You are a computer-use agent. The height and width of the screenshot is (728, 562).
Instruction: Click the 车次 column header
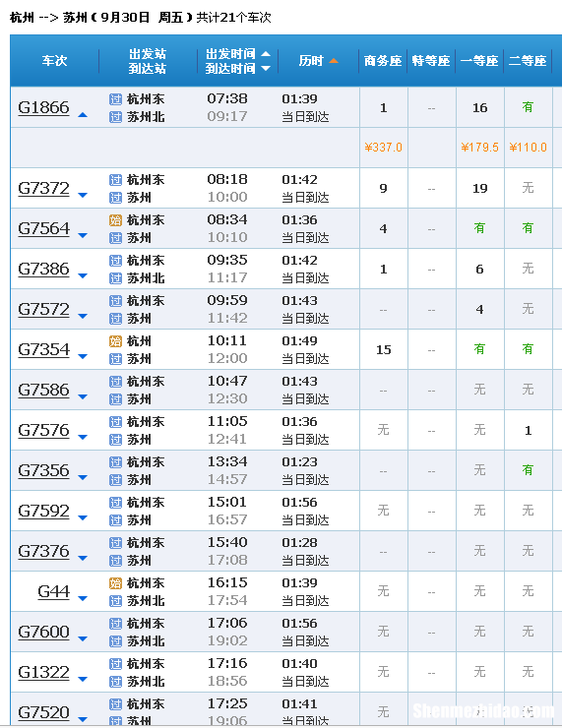tap(55, 61)
